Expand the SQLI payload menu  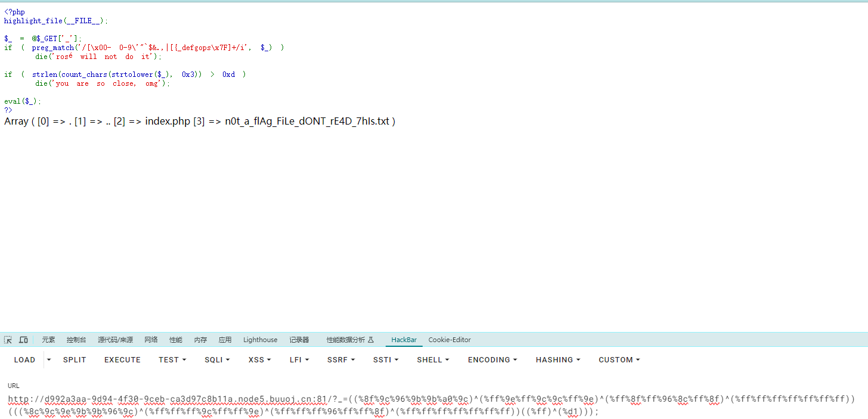[x=217, y=360]
